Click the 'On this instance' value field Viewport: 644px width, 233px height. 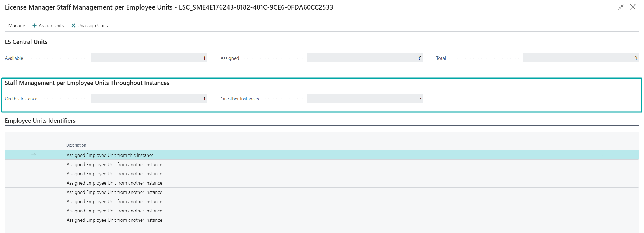[x=149, y=99]
